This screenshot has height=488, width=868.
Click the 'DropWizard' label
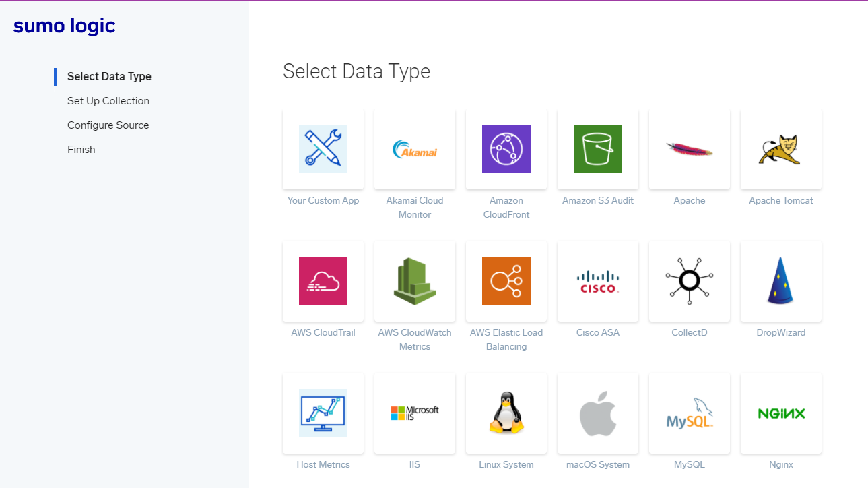pyautogui.click(x=781, y=332)
